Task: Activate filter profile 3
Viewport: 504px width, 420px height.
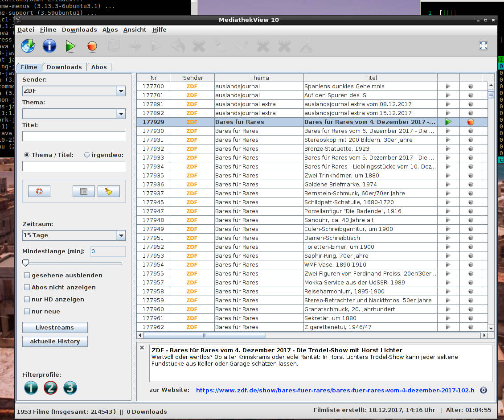Action: [70, 388]
